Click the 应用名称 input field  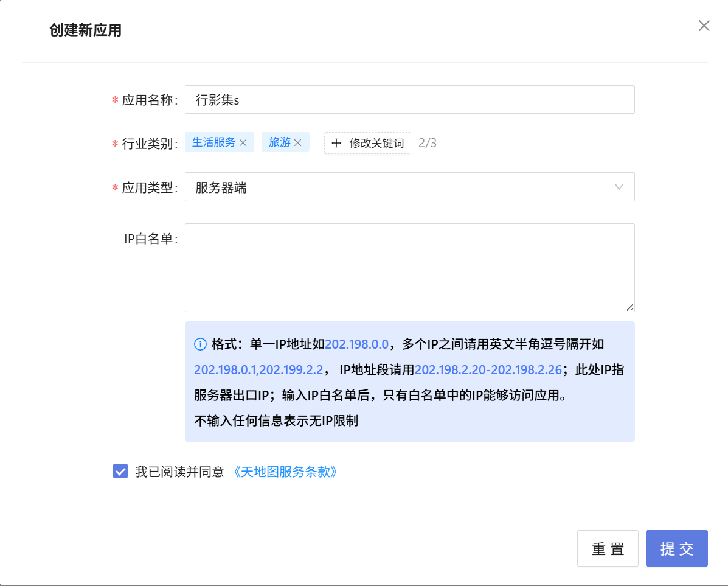(409, 99)
